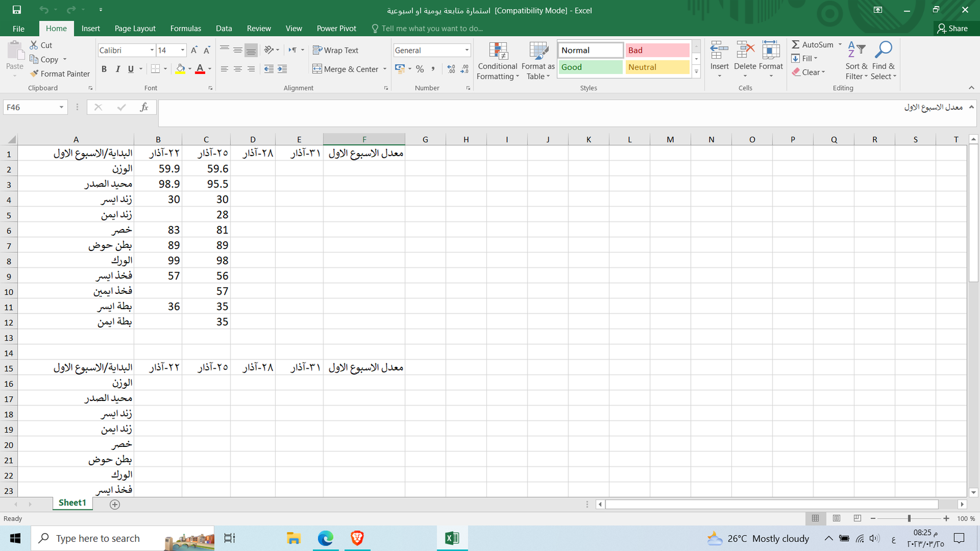Viewport: 980px width, 551px height.
Task: Click the Insert Function fx icon
Action: point(144,107)
